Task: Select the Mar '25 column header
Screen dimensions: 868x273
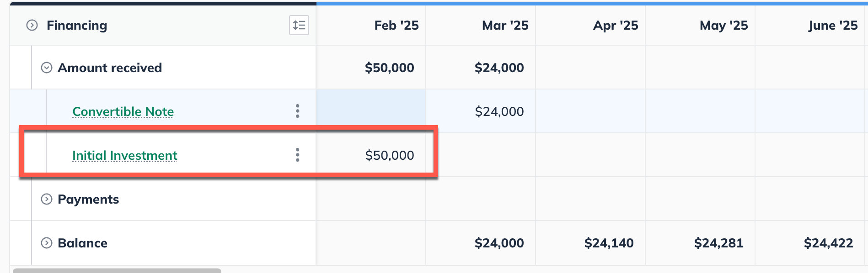Action: (x=505, y=26)
